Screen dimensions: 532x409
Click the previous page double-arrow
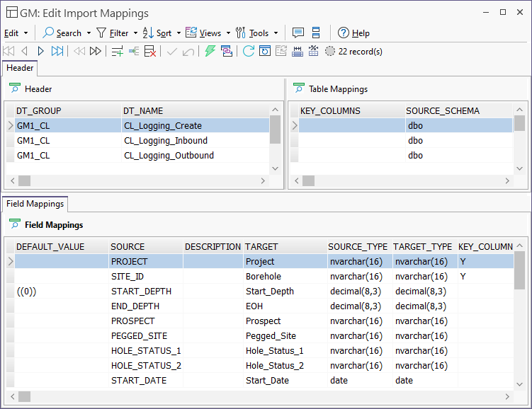(x=79, y=51)
